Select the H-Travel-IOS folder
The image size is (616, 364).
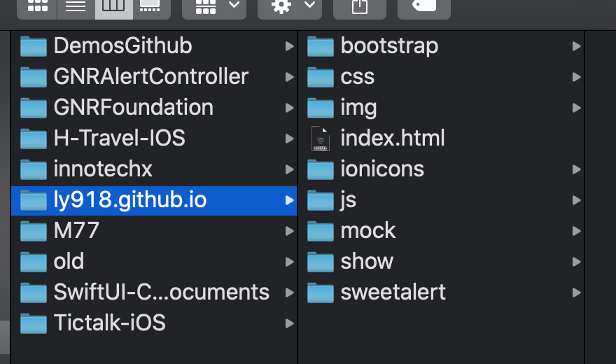[119, 138]
